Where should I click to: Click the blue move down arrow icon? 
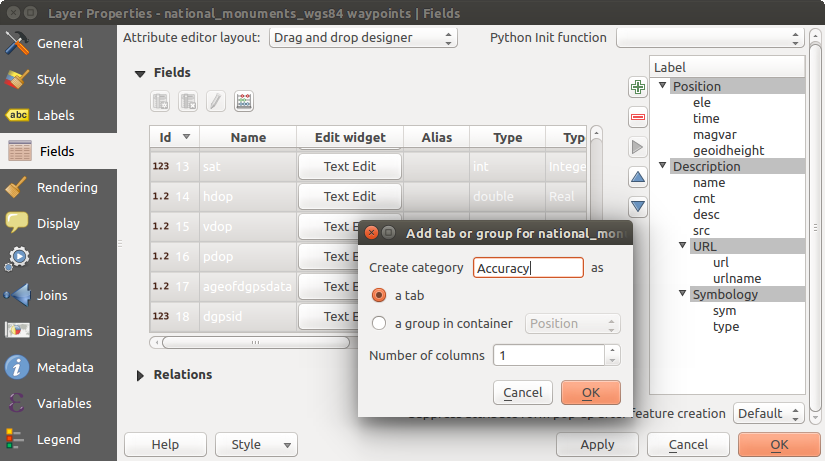click(638, 207)
